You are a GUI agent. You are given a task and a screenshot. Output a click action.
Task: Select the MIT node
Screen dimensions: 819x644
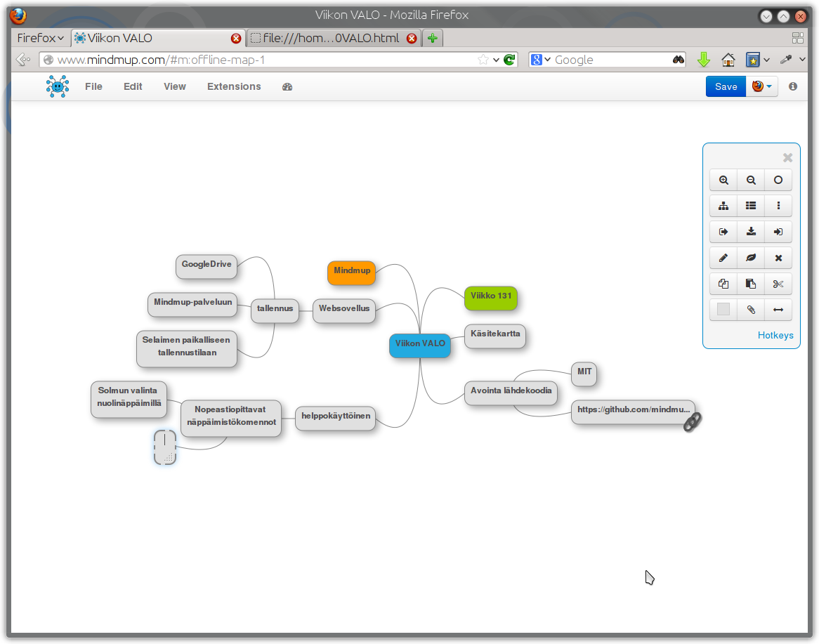click(x=584, y=374)
